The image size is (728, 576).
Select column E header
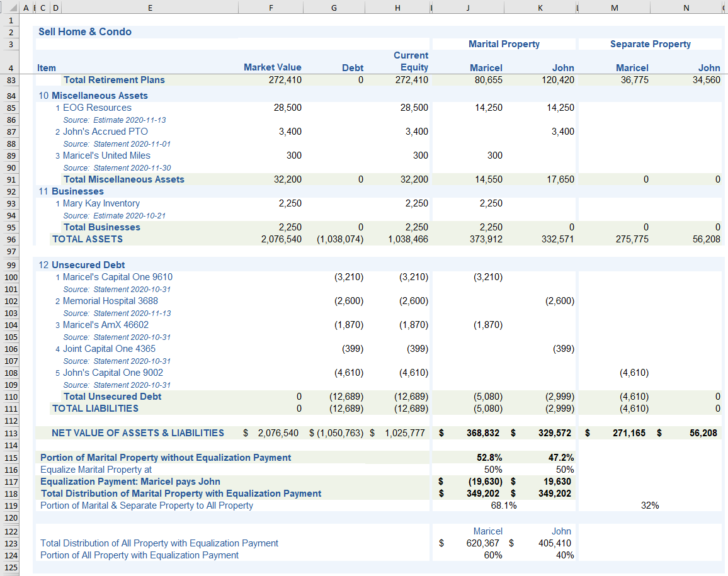(149, 8)
